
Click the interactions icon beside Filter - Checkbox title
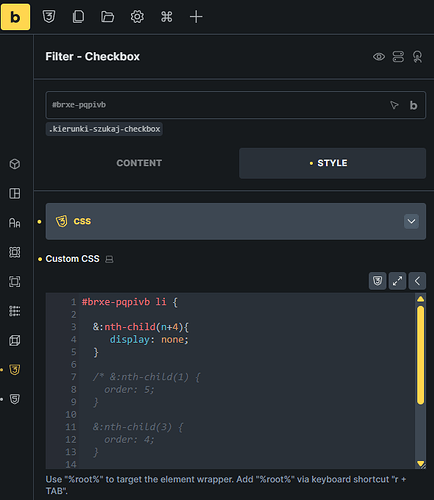tap(417, 57)
